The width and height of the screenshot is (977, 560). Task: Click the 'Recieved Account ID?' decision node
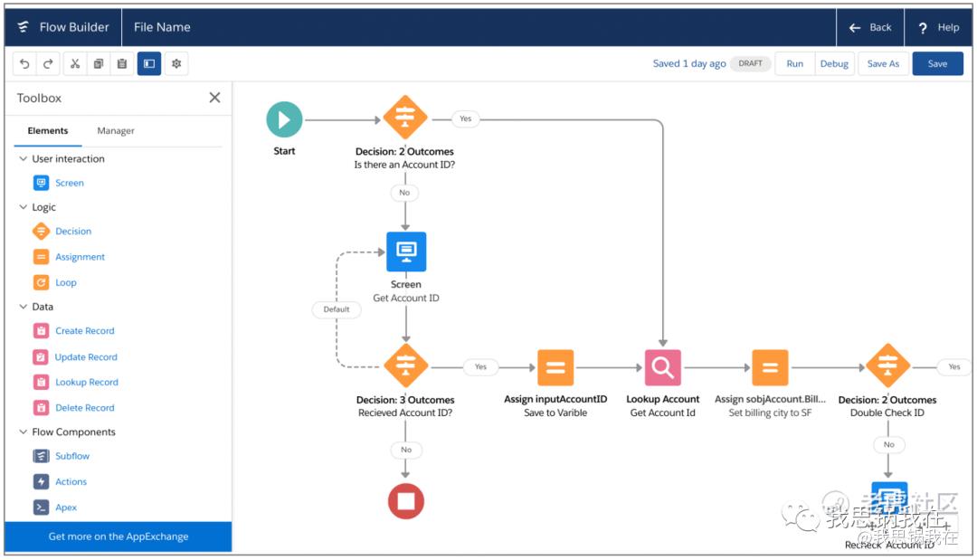point(405,366)
